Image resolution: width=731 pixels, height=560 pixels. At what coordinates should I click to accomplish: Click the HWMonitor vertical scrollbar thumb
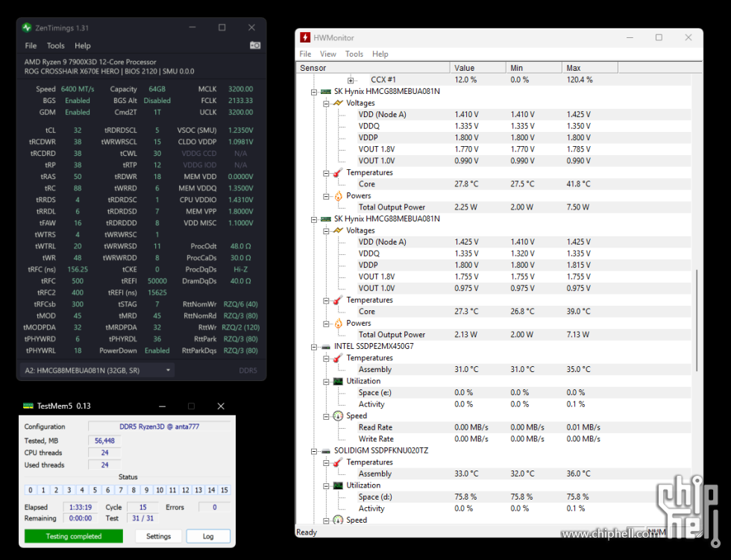[x=697, y=320]
